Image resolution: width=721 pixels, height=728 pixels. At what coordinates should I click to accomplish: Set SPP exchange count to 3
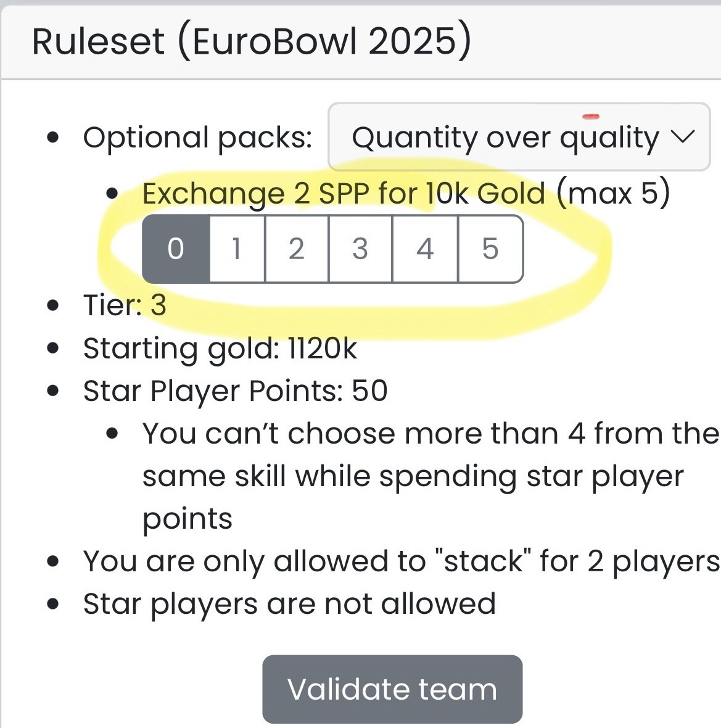tap(360, 249)
